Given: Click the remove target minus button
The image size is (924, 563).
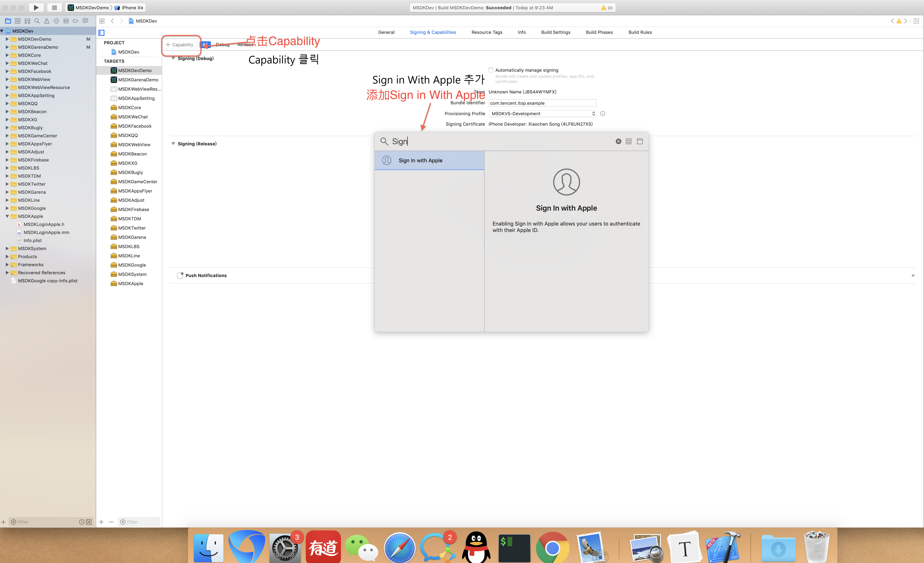Looking at the screenshot, I should coord(111,522).
